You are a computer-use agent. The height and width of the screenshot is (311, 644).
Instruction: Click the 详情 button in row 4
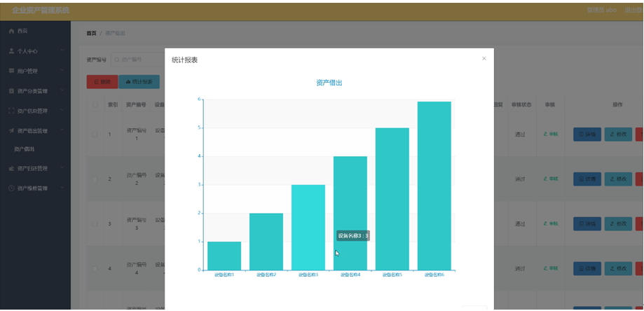tap(587, 268)
